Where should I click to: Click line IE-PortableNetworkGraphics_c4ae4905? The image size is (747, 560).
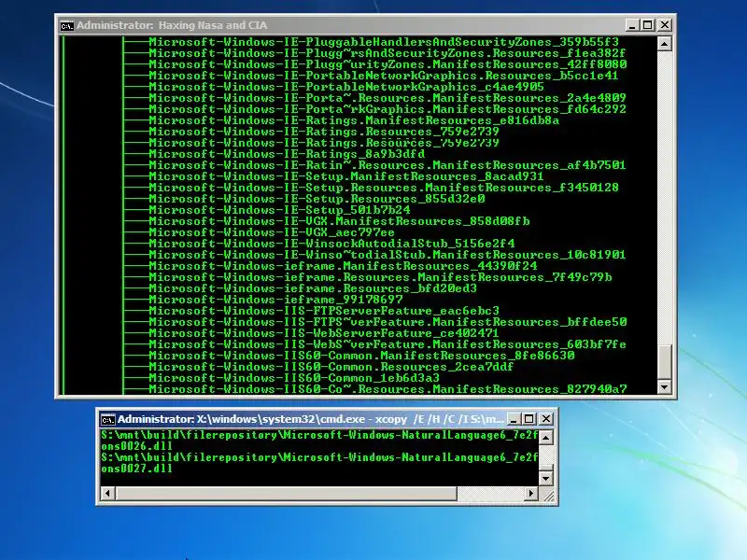coord(346,87)
